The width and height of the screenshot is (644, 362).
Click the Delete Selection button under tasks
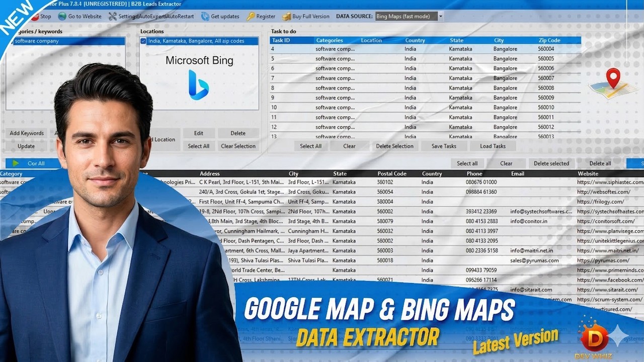[395, 146]
